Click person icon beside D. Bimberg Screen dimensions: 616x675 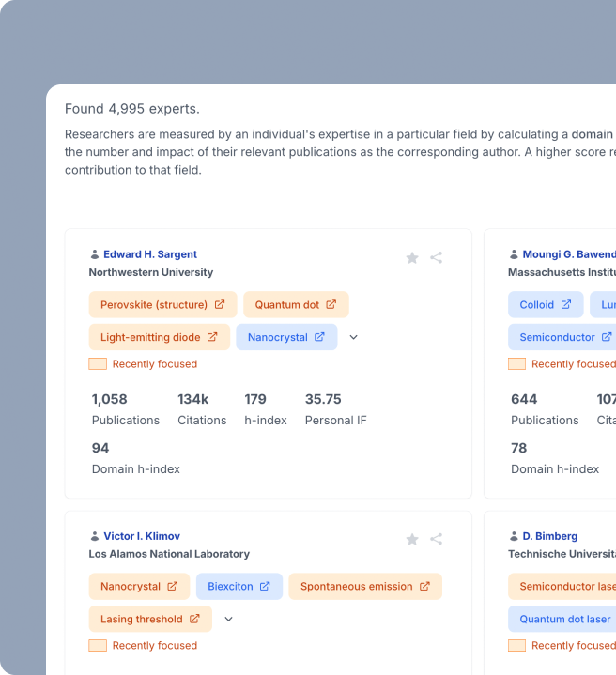click(x=514, y=536)
